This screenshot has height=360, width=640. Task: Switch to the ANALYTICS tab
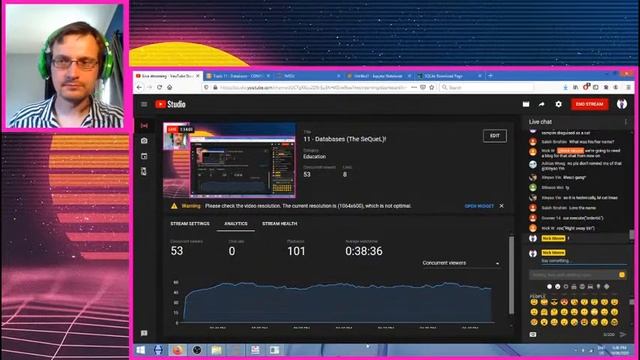point(236,224)
